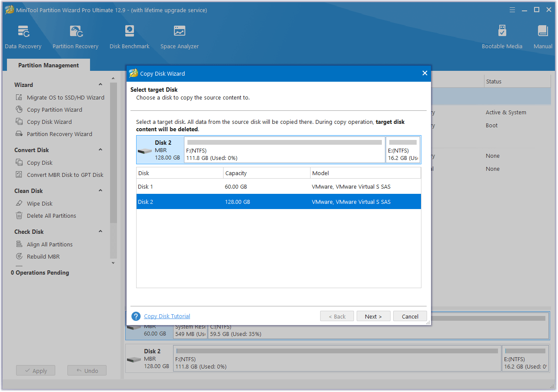Click the Copy Disk Wizard title bar icon
558x392 pixels.
coord(134,73)
